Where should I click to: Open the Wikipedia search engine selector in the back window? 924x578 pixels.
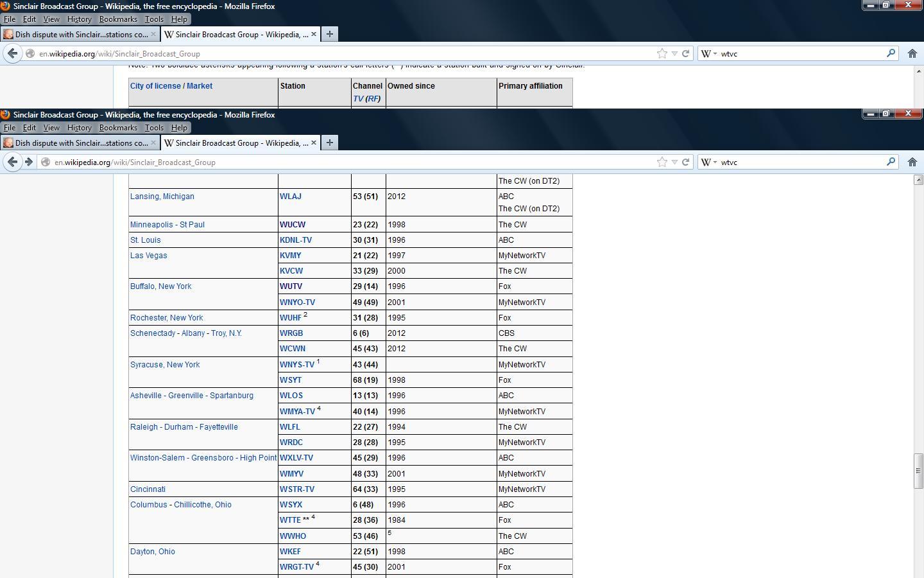tap(709, 53)
